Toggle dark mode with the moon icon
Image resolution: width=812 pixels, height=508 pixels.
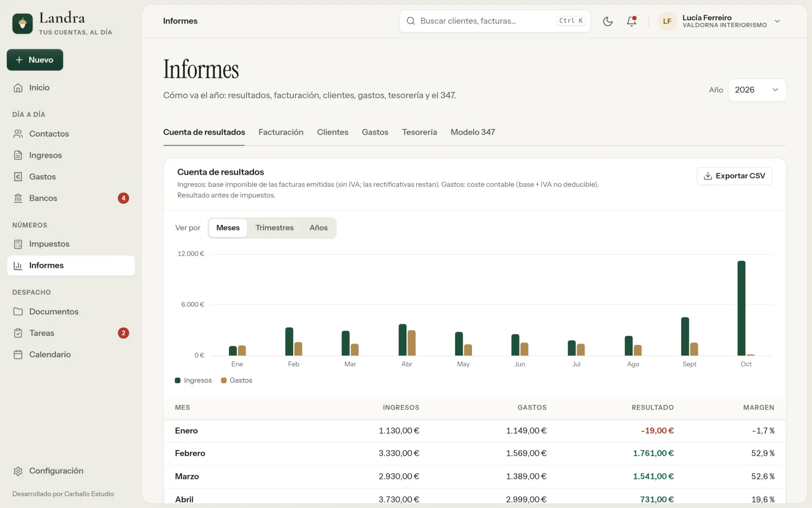point(608,21)
